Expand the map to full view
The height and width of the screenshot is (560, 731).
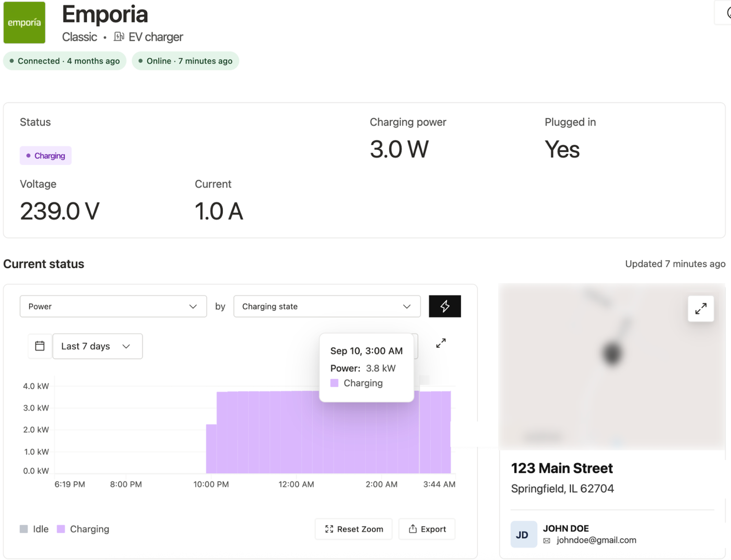701,308
